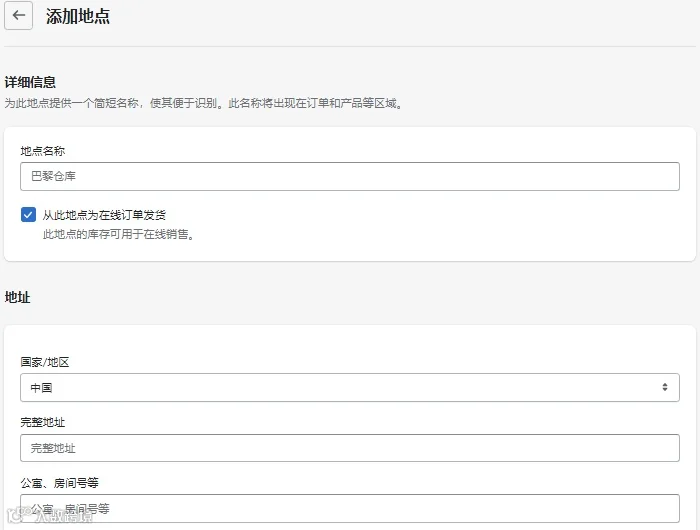The height and width of the screenshot is (530, 700).
Task: Click the 地点名称 field label
Action: pyautogui.click(x=42, y=151)
